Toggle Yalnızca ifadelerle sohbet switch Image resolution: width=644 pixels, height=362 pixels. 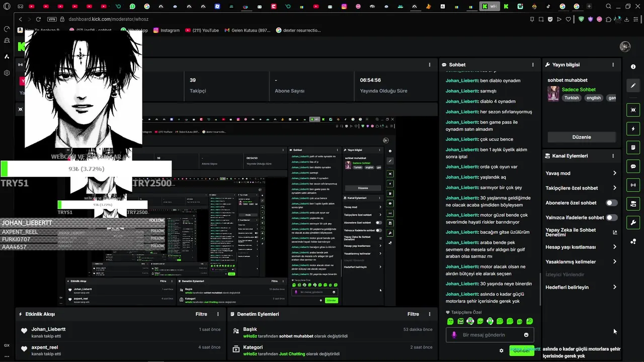click(x=612, y=218)
